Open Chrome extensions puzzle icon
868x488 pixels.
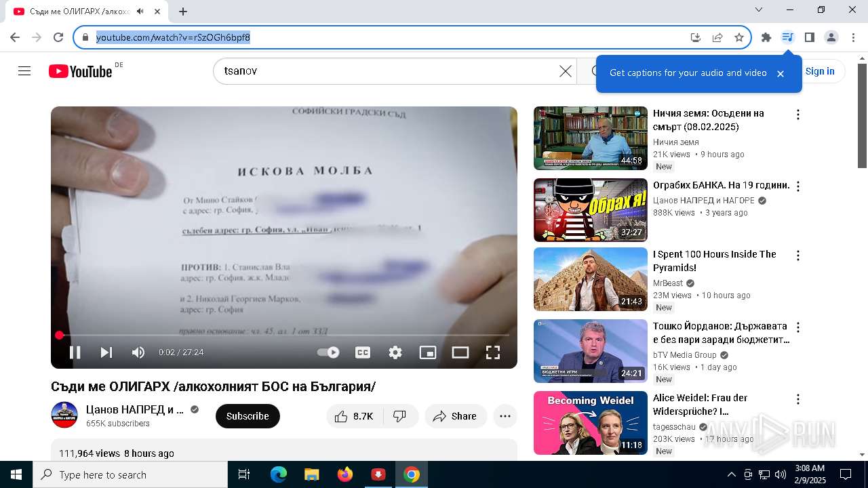(766, 37)
